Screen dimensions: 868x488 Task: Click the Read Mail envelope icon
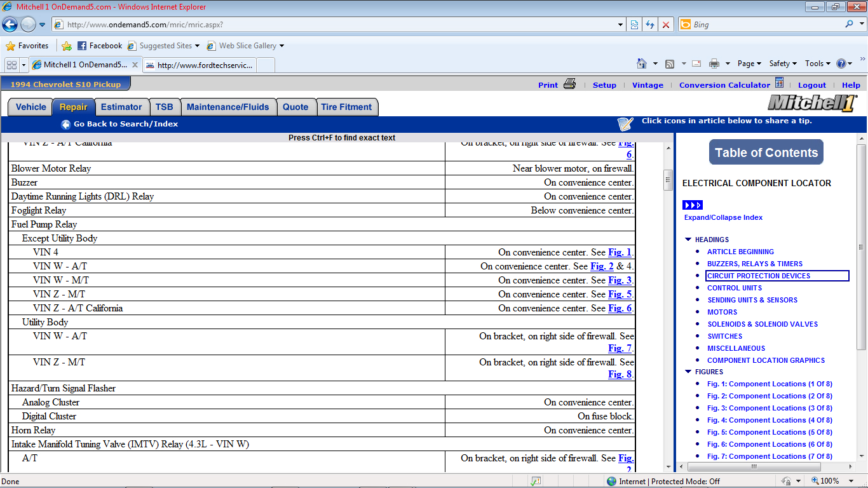point(696,64)
